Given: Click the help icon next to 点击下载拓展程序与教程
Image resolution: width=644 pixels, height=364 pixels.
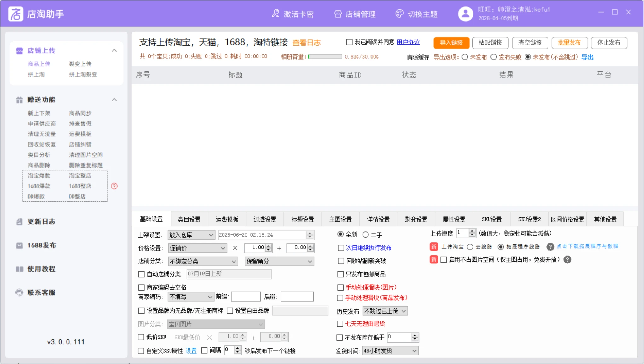Looking at the screenshot, I should (x=550, y=247).
